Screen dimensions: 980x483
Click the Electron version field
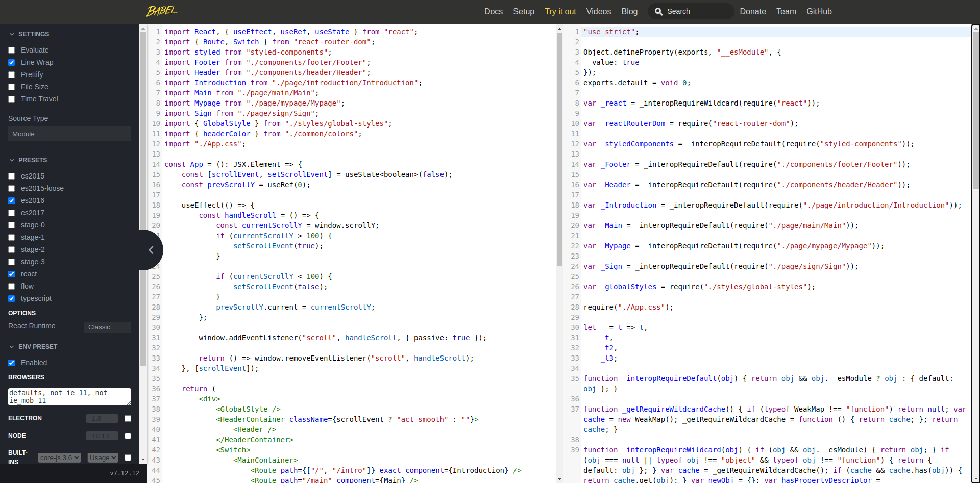102,419
